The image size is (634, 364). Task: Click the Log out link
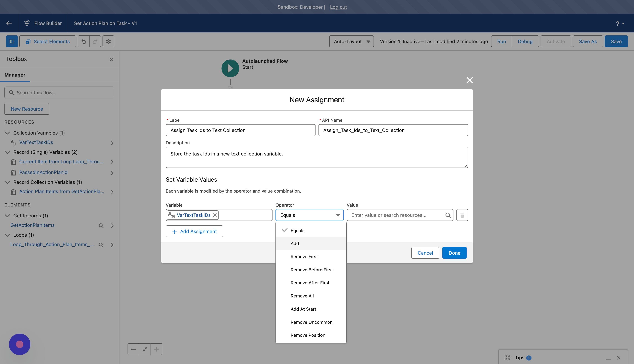pos(338,7)
